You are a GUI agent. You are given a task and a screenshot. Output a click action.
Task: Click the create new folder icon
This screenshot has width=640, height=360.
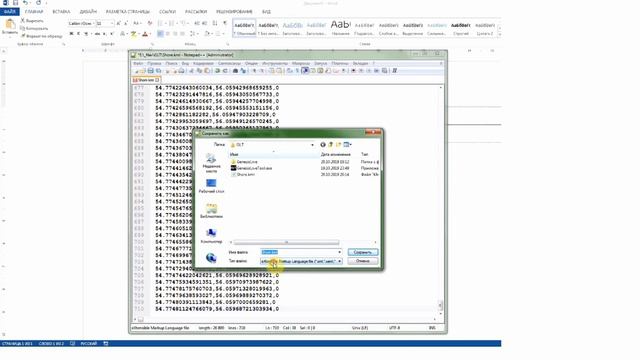click(x=338, y=144)
